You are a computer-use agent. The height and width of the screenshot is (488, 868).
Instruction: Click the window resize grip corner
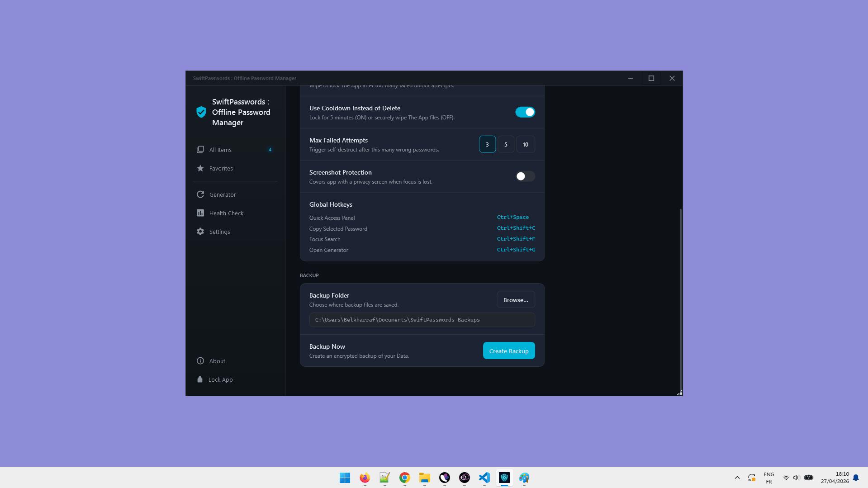tap(679, 393)
